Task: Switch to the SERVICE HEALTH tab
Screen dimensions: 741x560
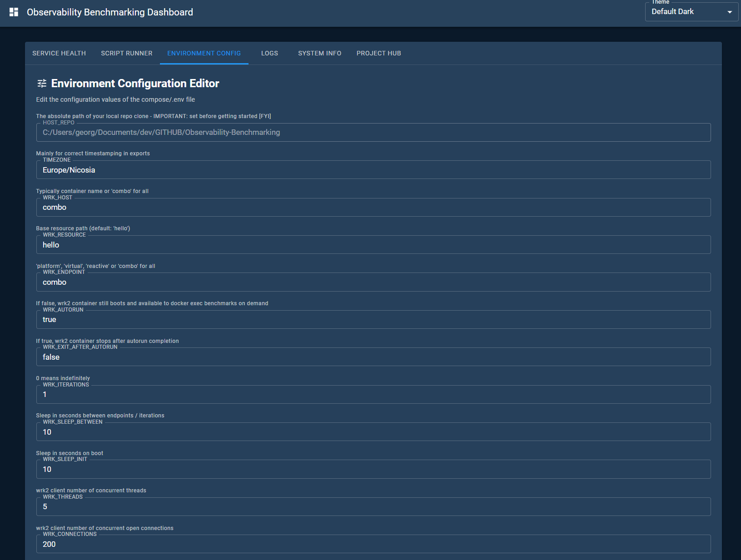Action: (x=59, y=53)
